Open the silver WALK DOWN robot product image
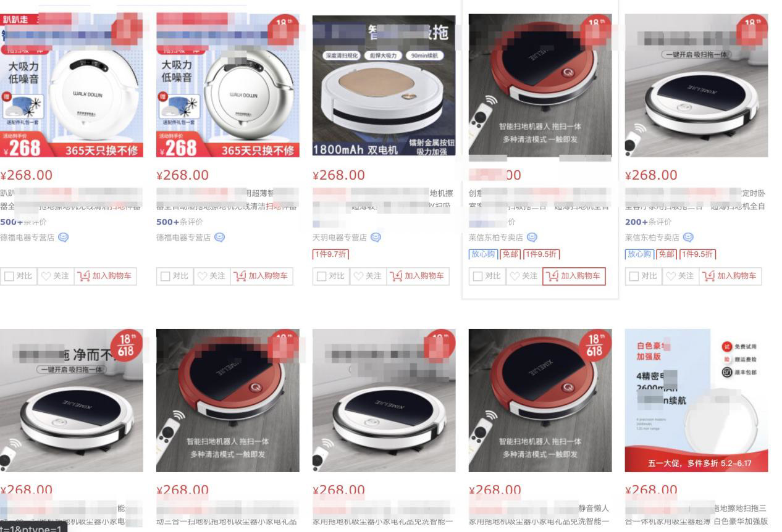Viewport: 782px width, 532px height. click(x=227, y=86)
